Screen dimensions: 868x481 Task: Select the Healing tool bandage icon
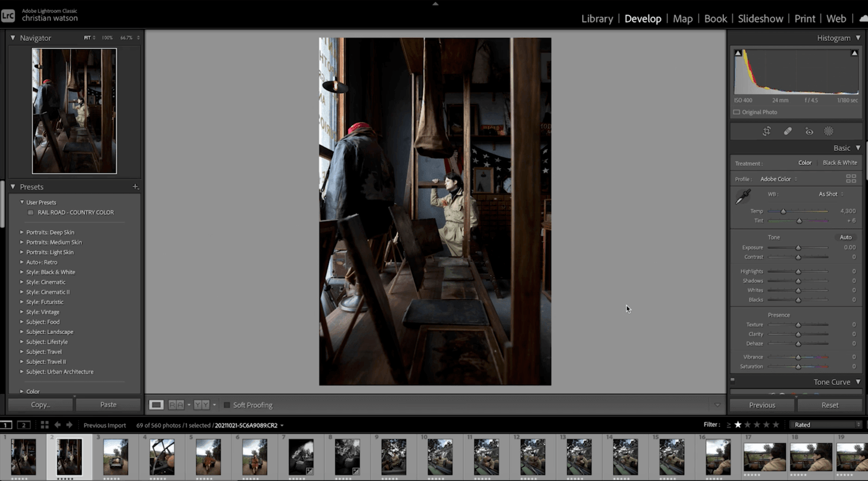click(788, 132)
